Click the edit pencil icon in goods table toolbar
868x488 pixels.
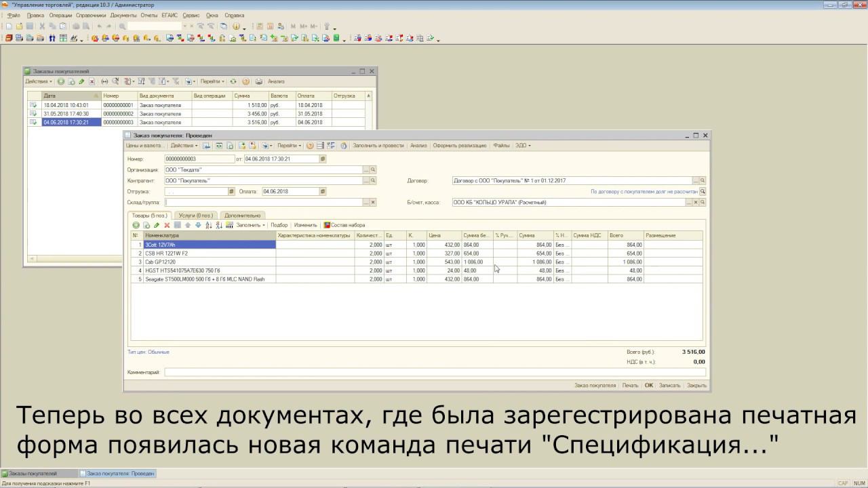[156, 225]
